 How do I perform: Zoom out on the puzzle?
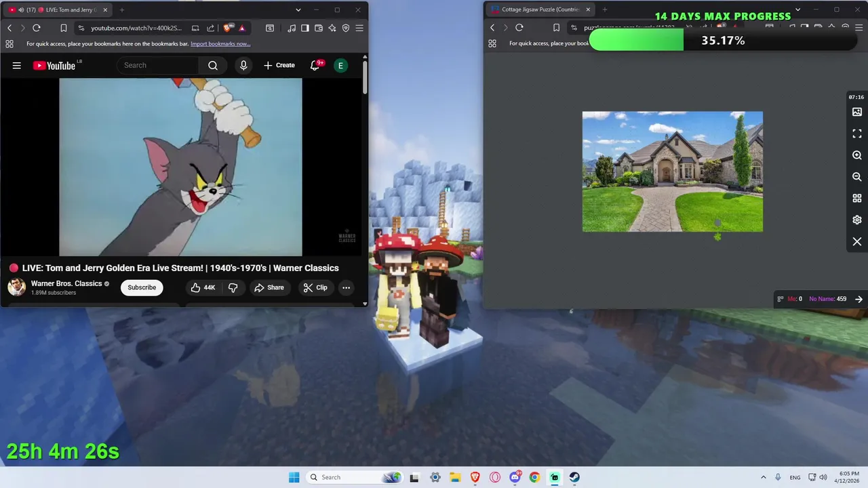857,177
